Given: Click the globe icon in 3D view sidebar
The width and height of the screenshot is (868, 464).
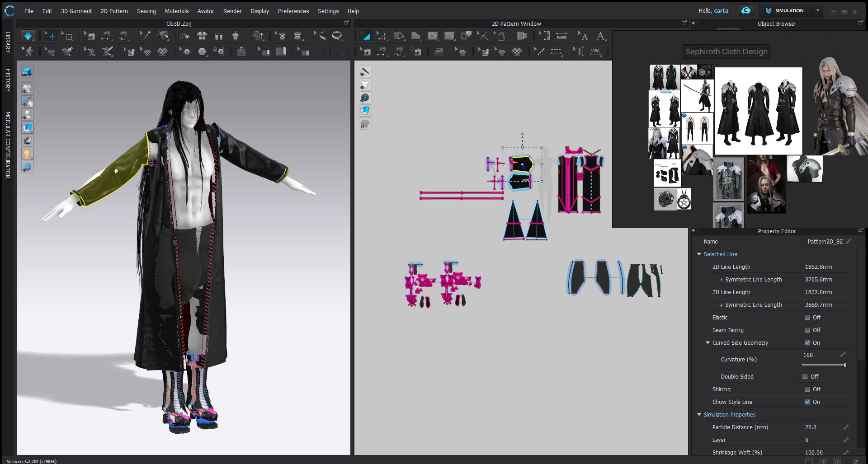Looking at the screenshot, I should [27, 167].
